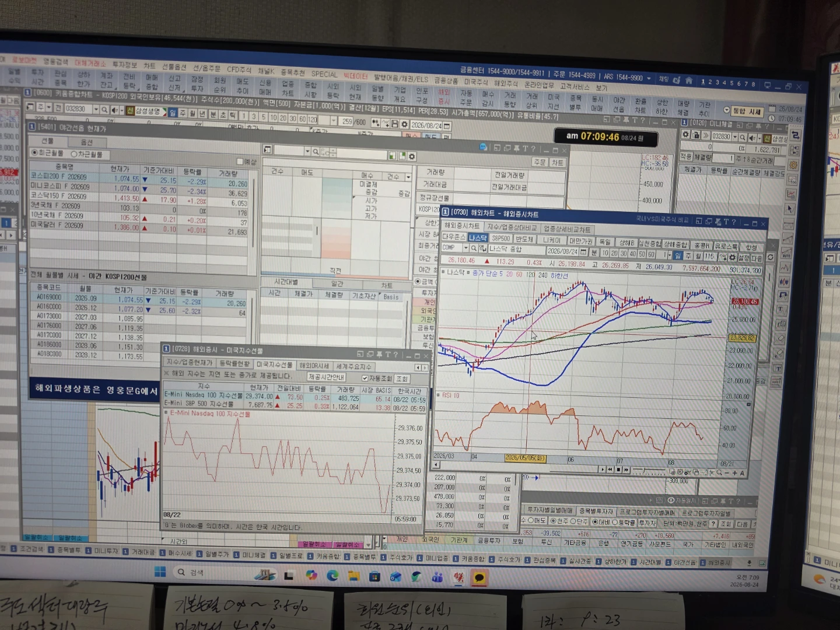Screen dimensions: 840x630
Task: Open search icon beside COMP code in overseas chart
Action: (474, 249)
